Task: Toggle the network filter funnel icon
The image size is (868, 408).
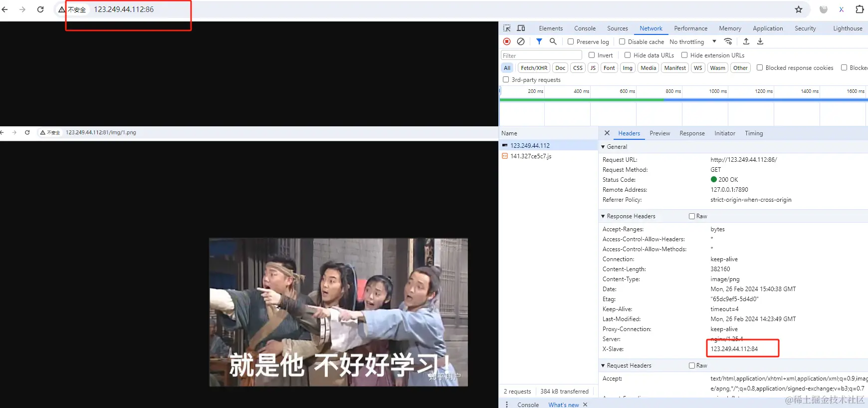Action: tap(539, 41)
